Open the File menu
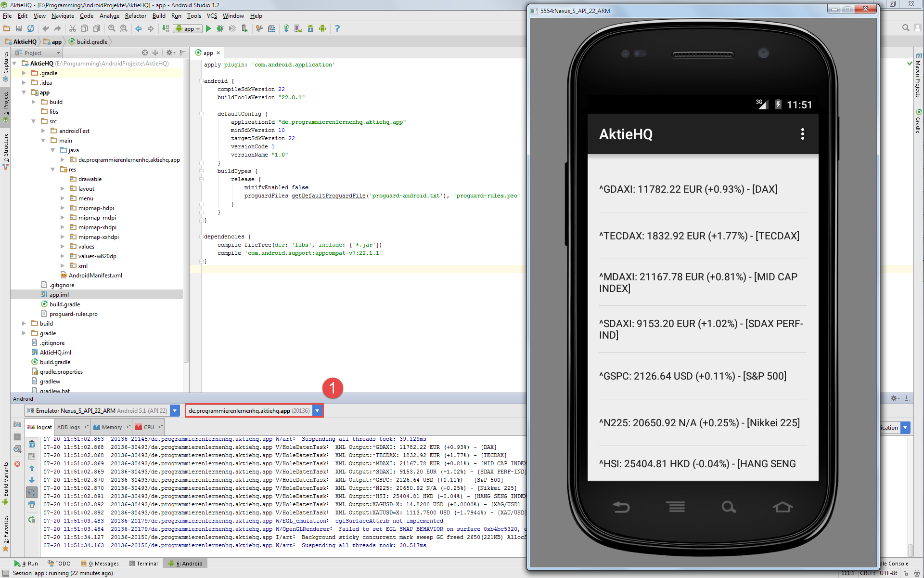 [x=7, y=16]
